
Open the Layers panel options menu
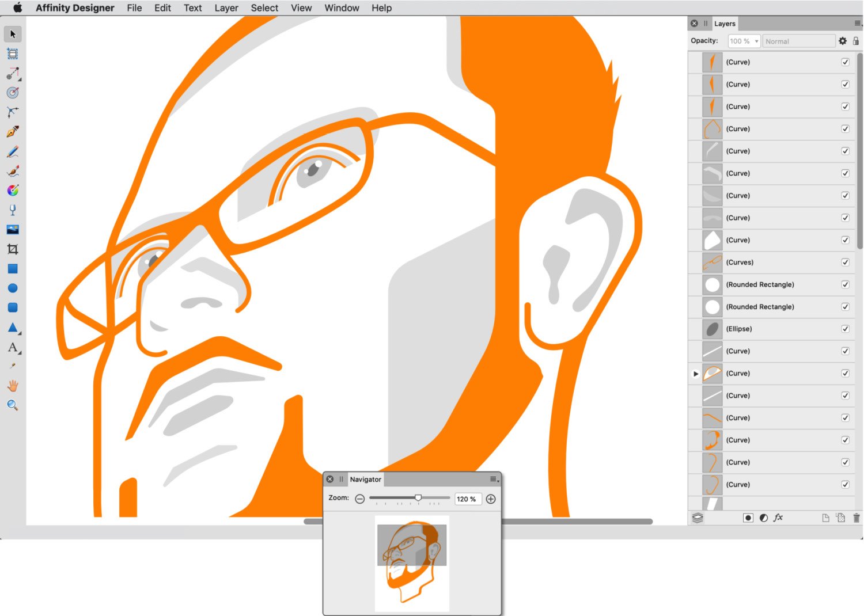[x=858, y=24]
